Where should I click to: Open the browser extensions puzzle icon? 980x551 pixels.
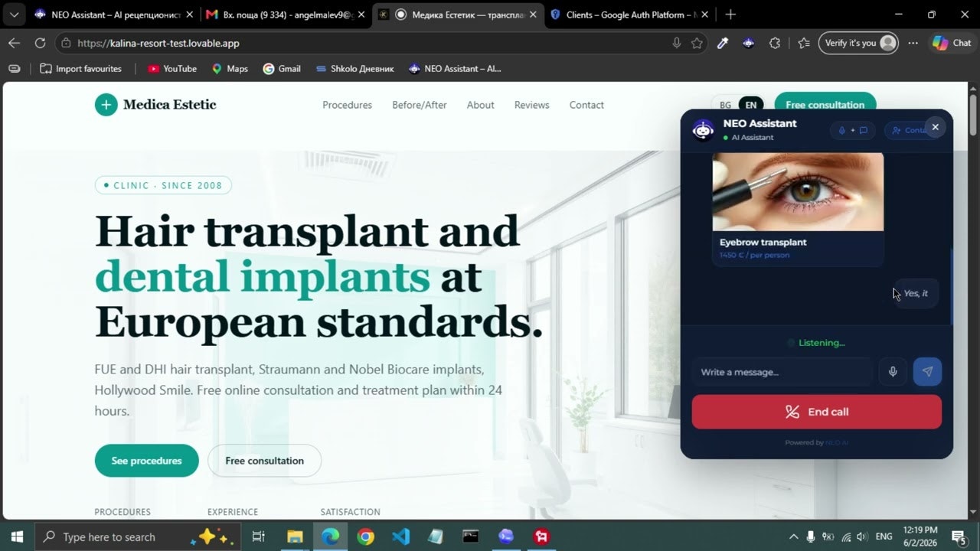pos(776,43)
